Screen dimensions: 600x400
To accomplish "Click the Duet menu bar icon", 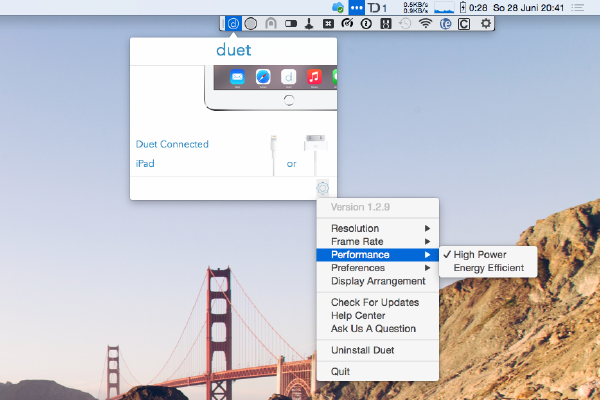I will (x=233, y=24).
